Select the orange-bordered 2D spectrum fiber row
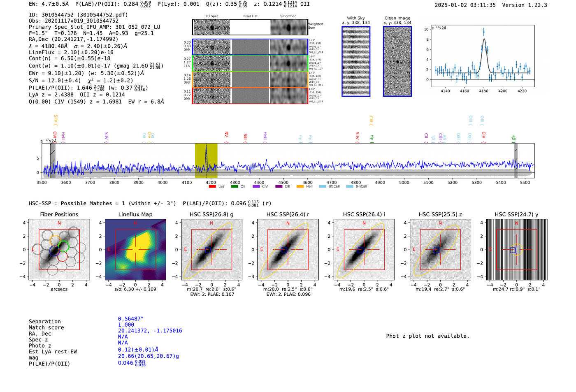This screenshot has width=576, height=392. [250, 79]
